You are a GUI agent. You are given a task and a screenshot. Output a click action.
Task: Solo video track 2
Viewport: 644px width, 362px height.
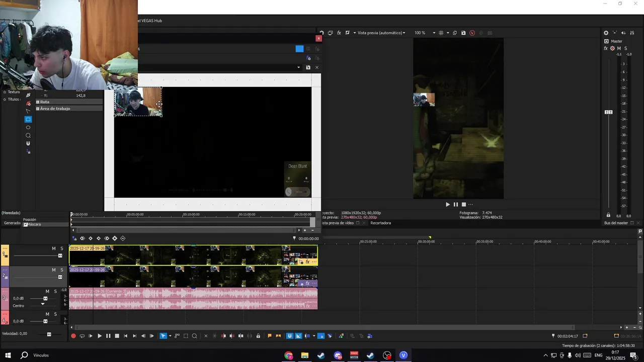(x=62, y=270)
